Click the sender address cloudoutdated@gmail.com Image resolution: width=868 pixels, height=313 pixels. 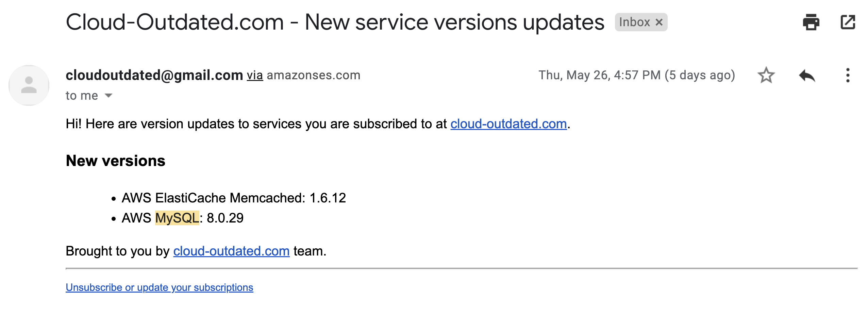point(154,75)
